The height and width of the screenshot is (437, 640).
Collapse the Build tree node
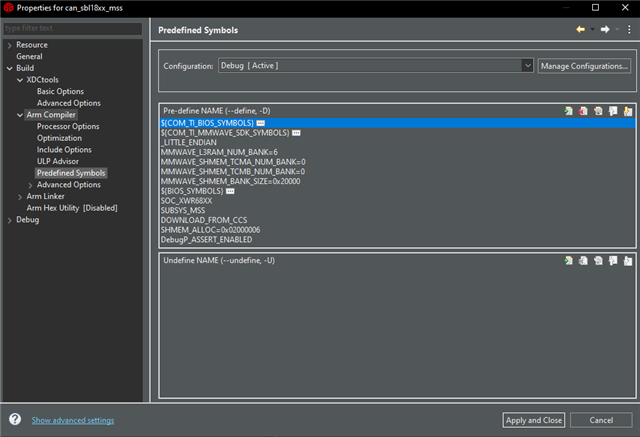tap(9, 69)
